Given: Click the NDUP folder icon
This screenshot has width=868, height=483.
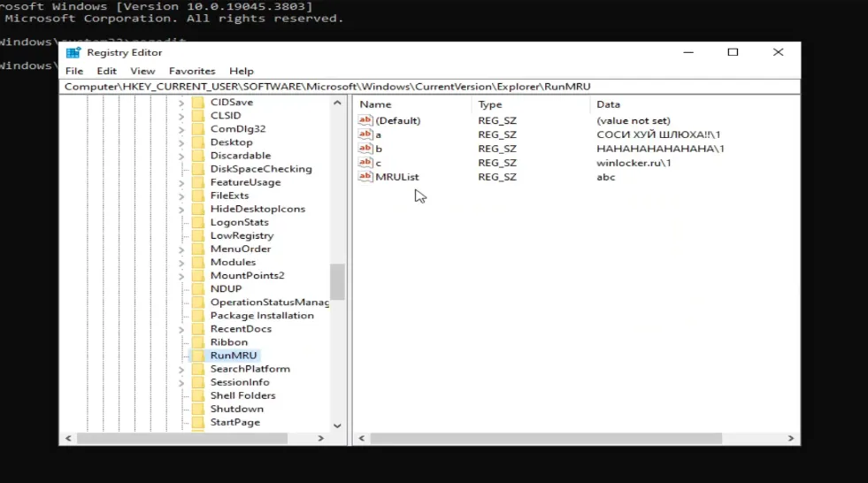Looking at the screenshot, I should coord(197,288).
